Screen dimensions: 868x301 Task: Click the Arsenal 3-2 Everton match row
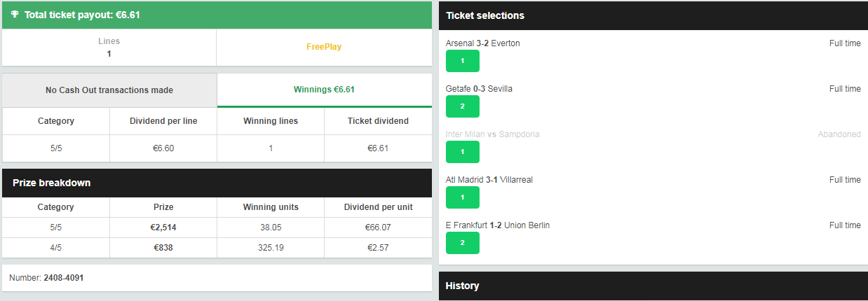tap(482, 43)
